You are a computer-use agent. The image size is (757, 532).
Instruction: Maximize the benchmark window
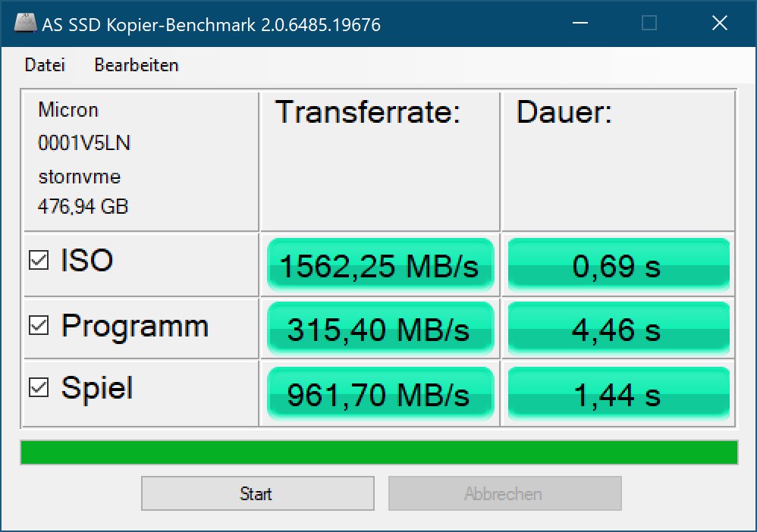point(649,23)
